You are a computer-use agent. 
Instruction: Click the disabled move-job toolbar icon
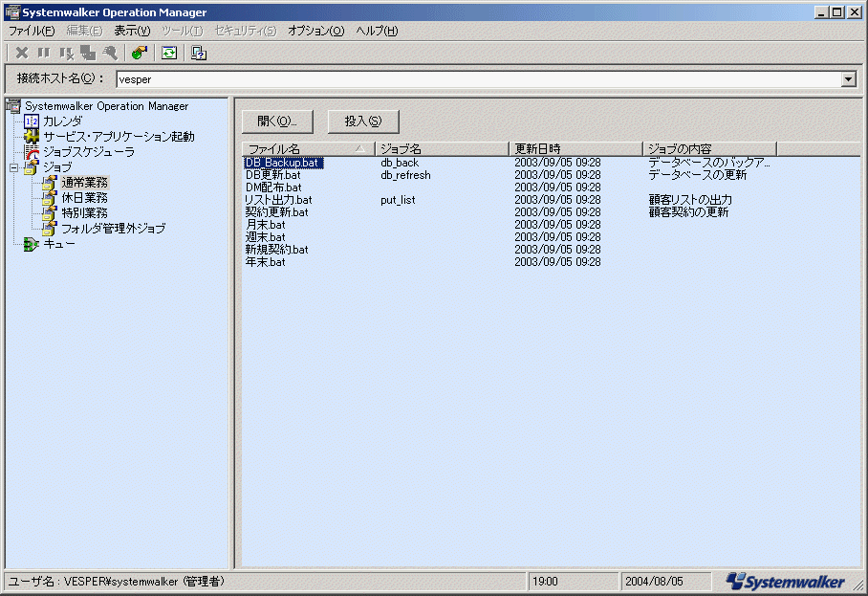(x=88, y=53)
